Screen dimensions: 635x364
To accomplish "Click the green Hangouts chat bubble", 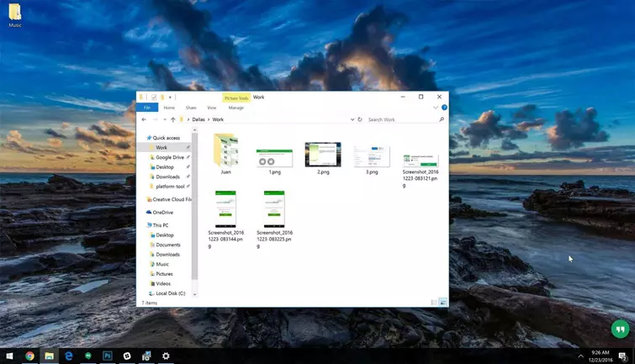I will tap(621, 329).
